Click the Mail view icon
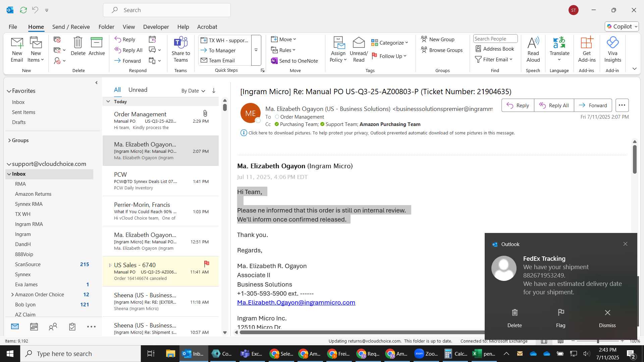 click(x=15, y=326)
